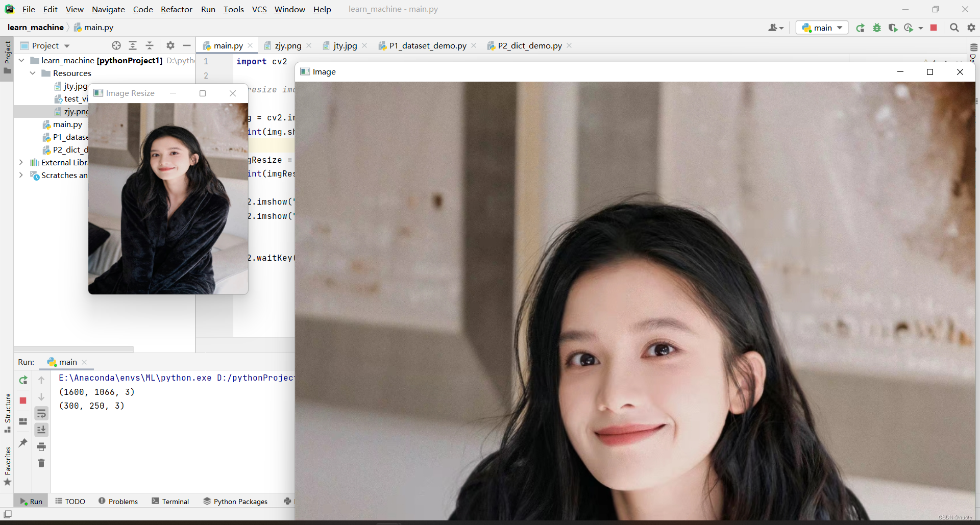
Task: Click '(1600, 1066, 3)' console output
Action: coord(97,392)
